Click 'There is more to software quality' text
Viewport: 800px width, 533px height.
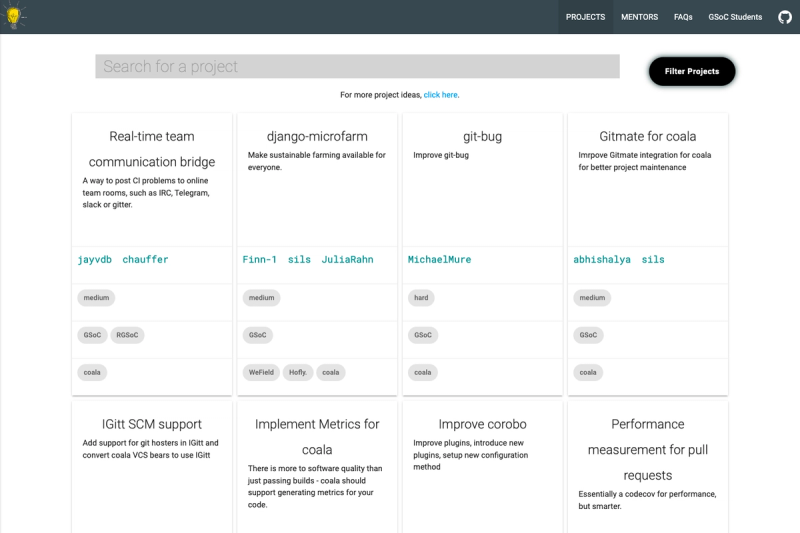315,487
